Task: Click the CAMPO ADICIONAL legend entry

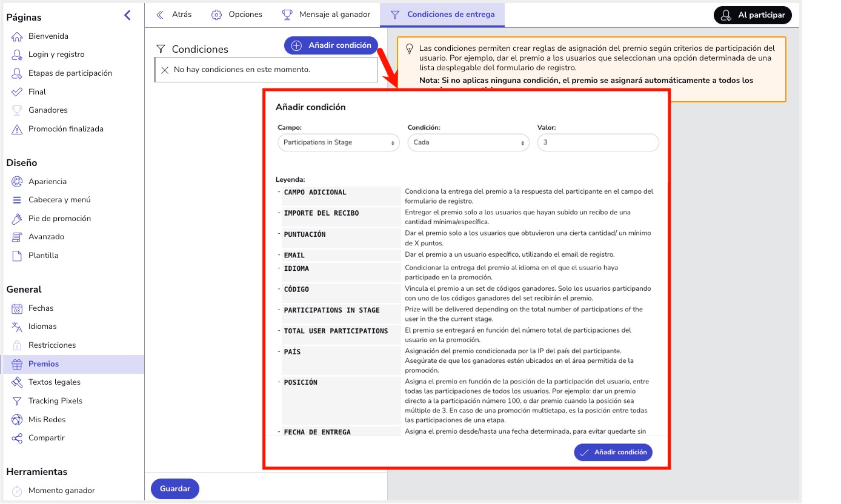Action: click(x=315, y=193)
